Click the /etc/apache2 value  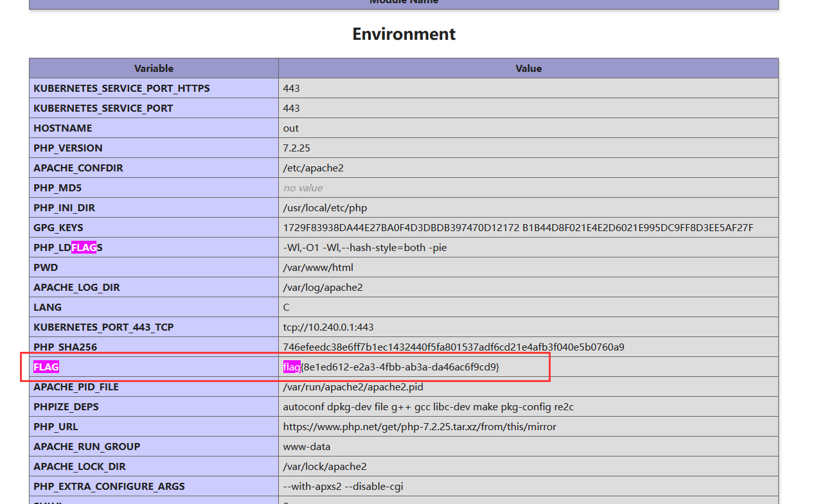(313, 168)
